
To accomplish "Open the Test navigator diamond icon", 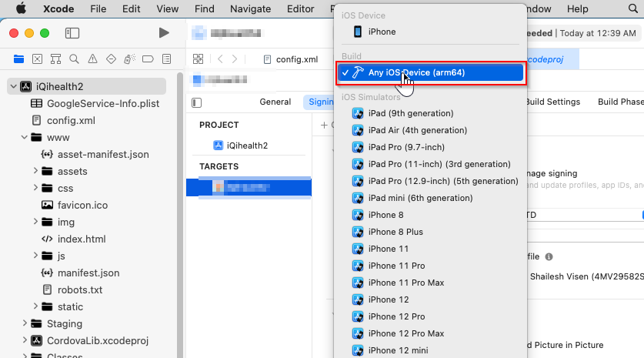I will [111, 59].
